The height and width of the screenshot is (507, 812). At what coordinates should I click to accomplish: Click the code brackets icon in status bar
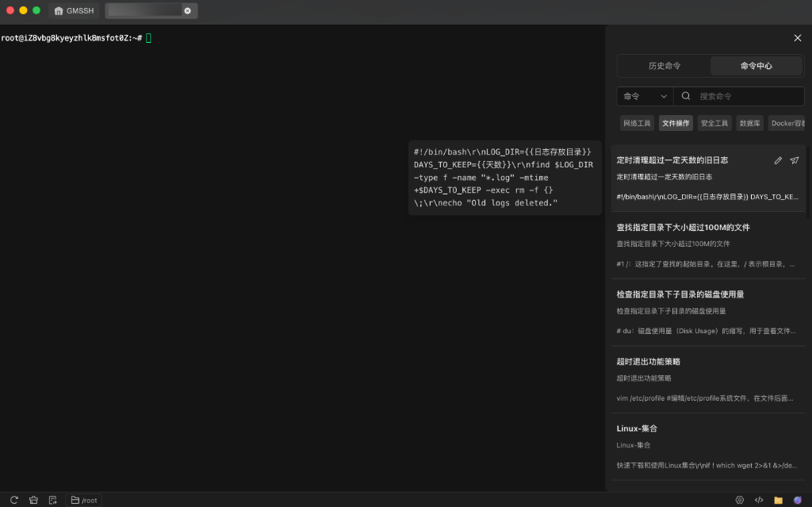click(x=759, y=500)
